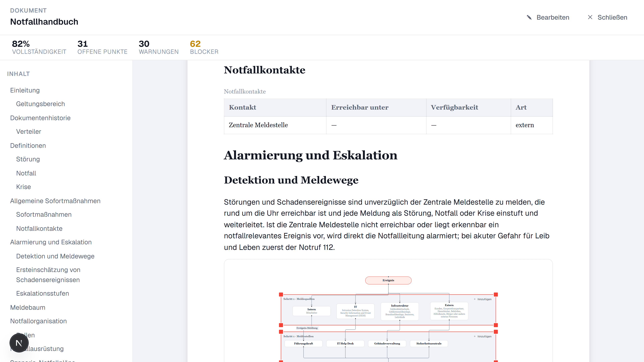Click the Alarmierung und Eskalation heading
Image resolution: width=644 pixels, height=362 pixels.
[x=310, y=155]
